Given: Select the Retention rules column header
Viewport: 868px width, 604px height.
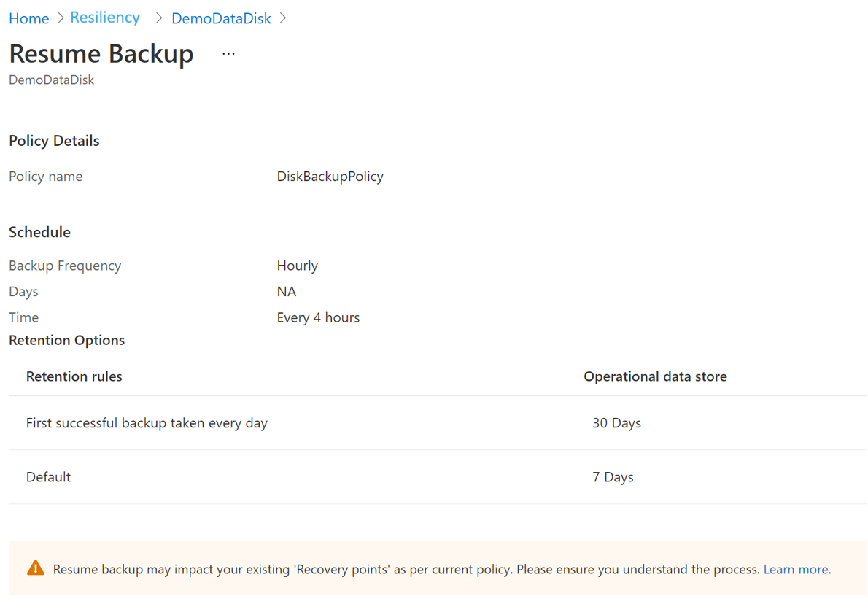Looking at the screenshot, I should point(74,376).
